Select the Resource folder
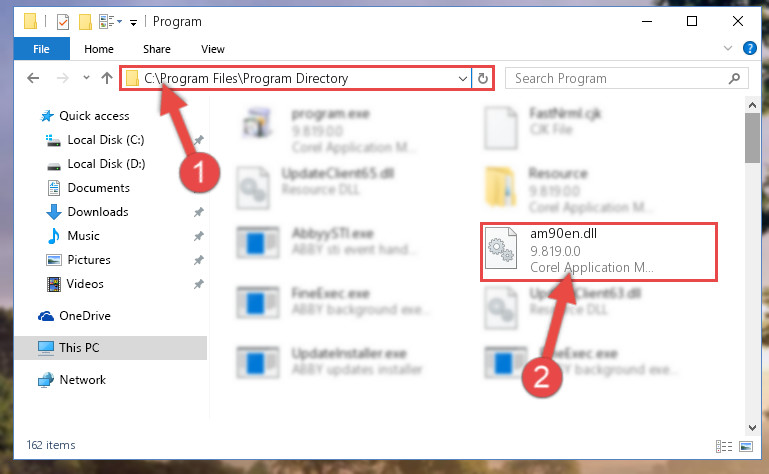 [569, 190]
